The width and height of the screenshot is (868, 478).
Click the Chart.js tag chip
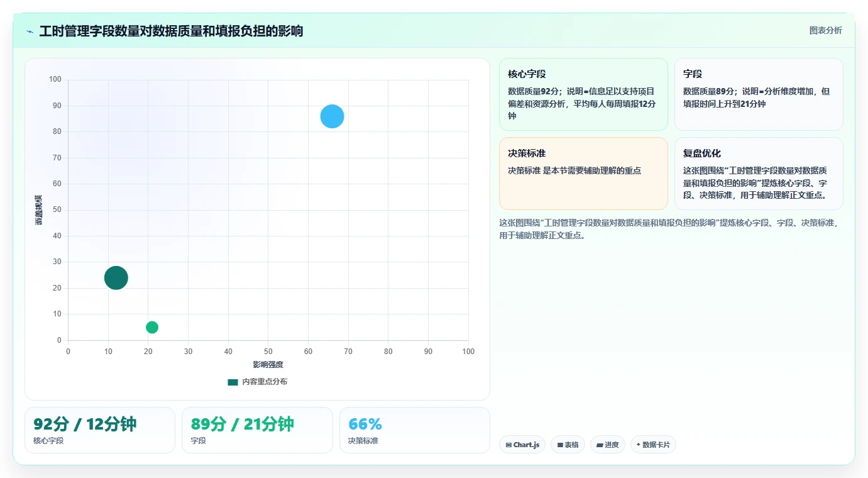[522, 445]
